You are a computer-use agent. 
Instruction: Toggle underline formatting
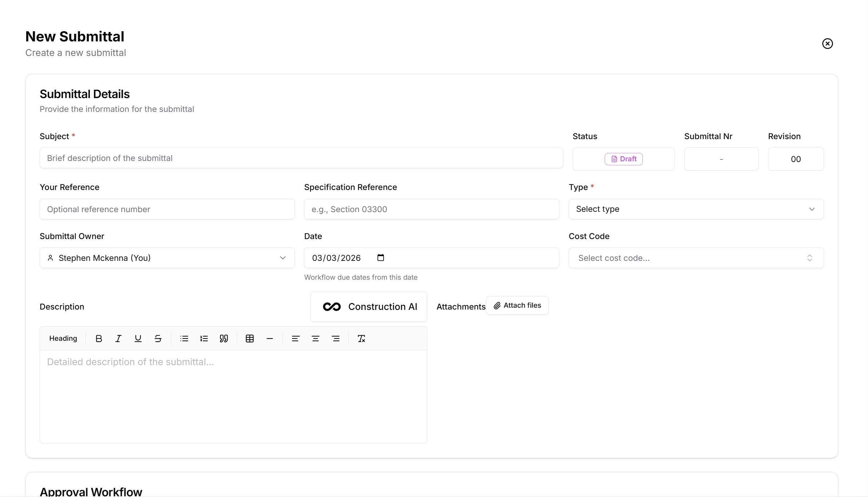(138, 338)
